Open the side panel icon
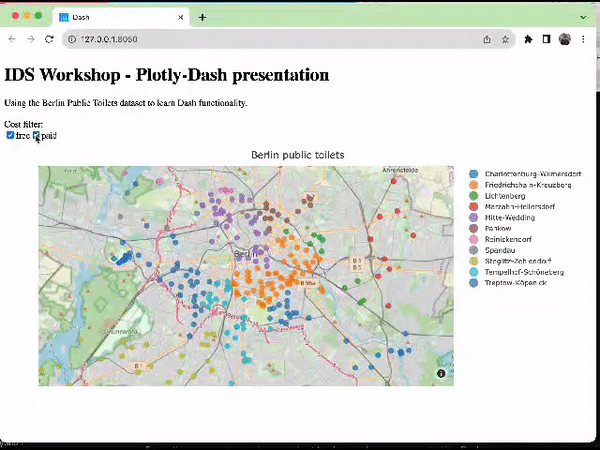 click(546, 39)
